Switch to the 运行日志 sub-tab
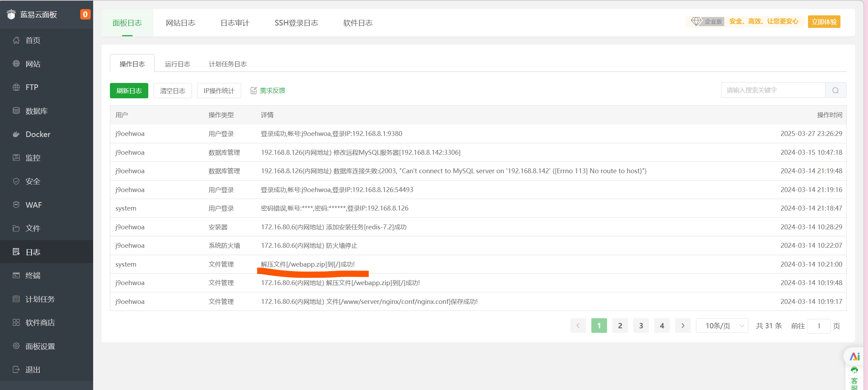Screen dimensions: 868x390 [x=177, y=64]
